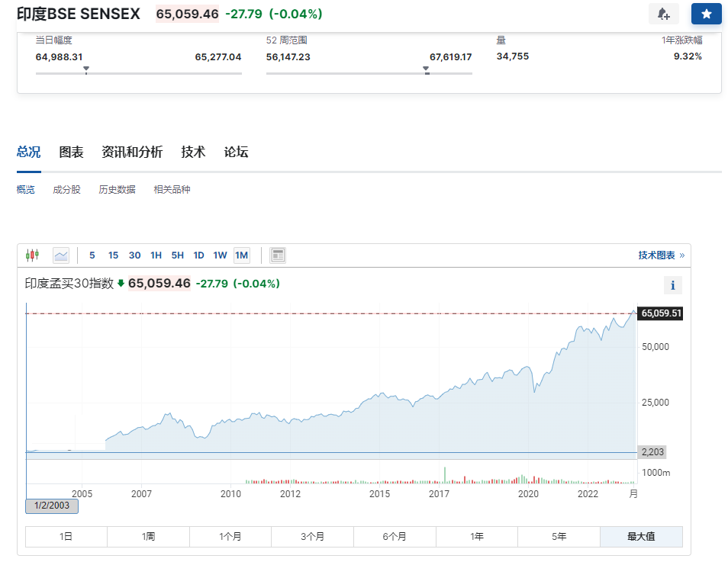Viewport: 728px width, 578px height.
Task: Select the 1W interval
Action: [x=220, y=255]
